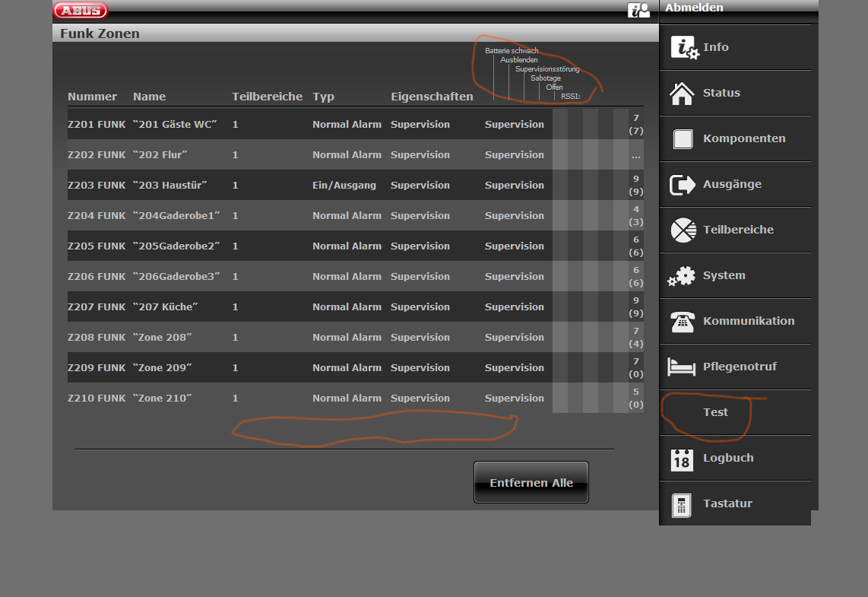This screenshot has width=868, height=597.
Task: Open Logbuch via the calendar icon
Action: [682, 459]
